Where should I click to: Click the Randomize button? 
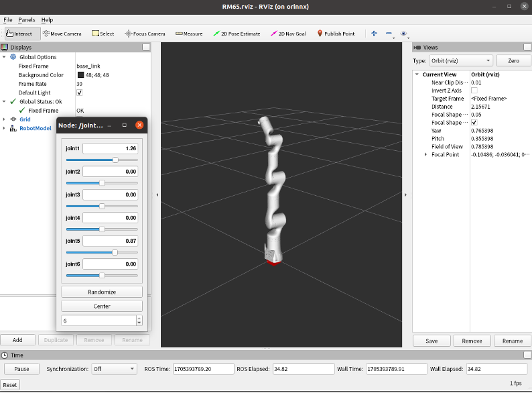[102, 292]
